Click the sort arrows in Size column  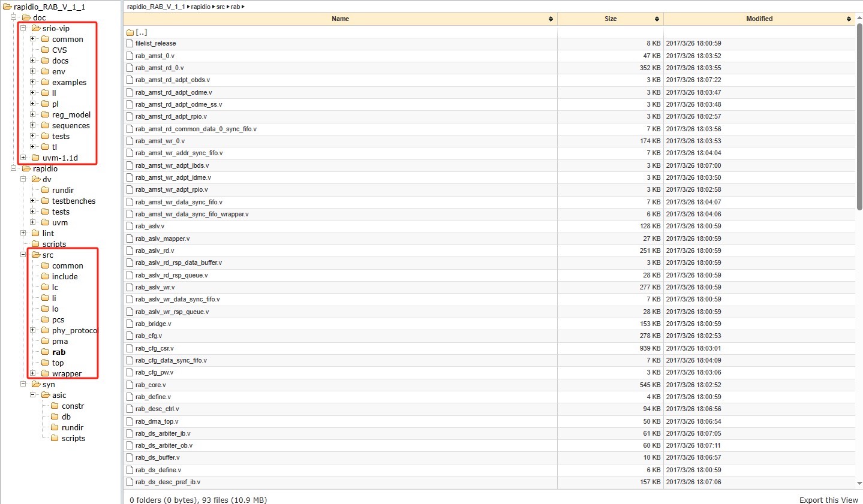657,19
